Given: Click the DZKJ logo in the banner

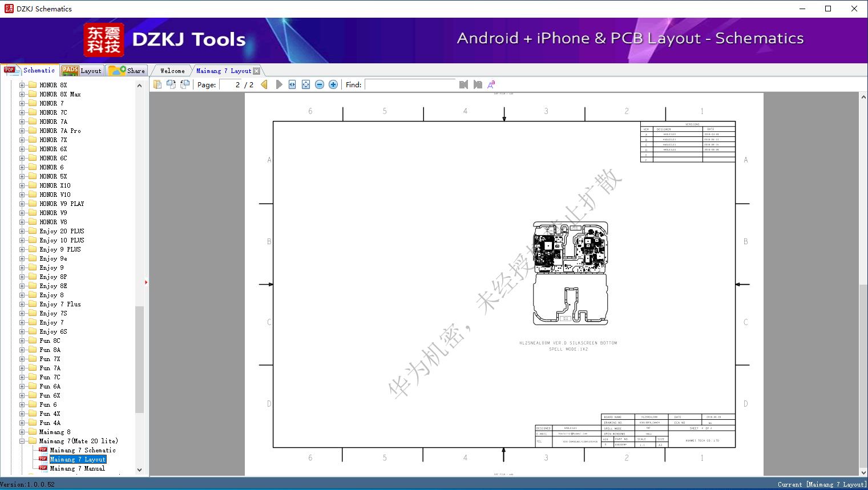Looking at the screenshot, I should point(104,40).
